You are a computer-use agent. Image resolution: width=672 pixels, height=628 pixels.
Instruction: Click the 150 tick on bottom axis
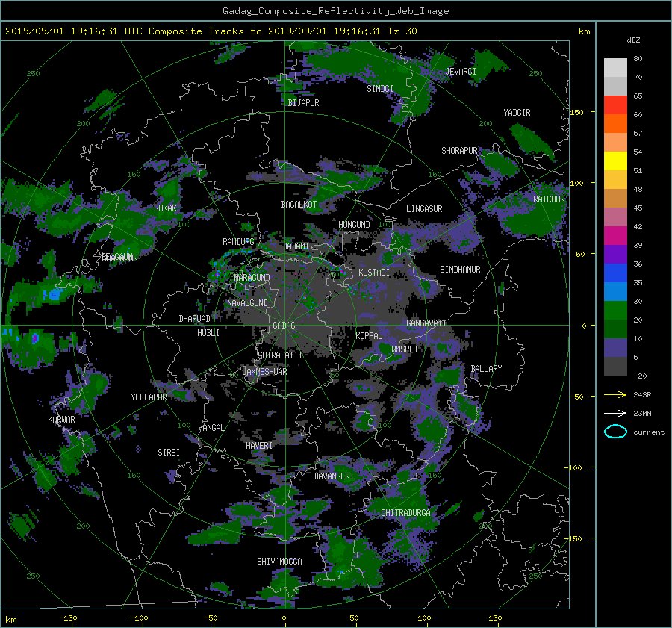pyautogui.click(x=495, y=618)
